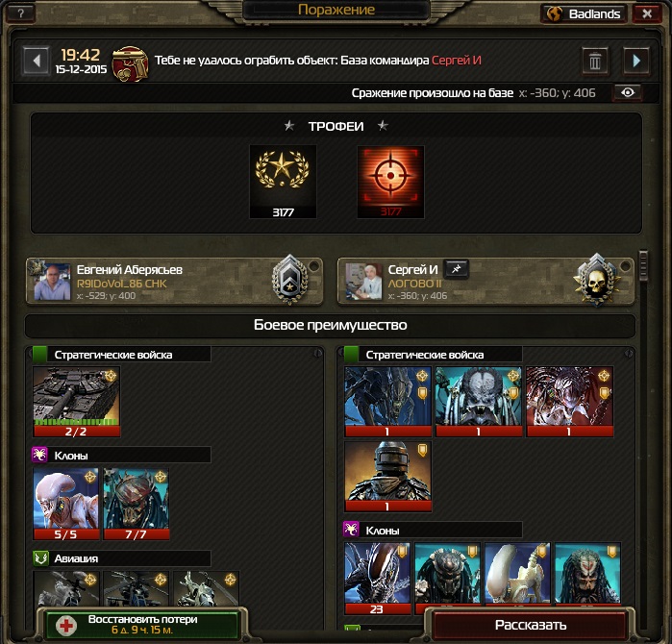Viewport: 672px width, 644px height.
Task: Go to next report arrow
Action: pyautogui.click(x=636, y=61)
